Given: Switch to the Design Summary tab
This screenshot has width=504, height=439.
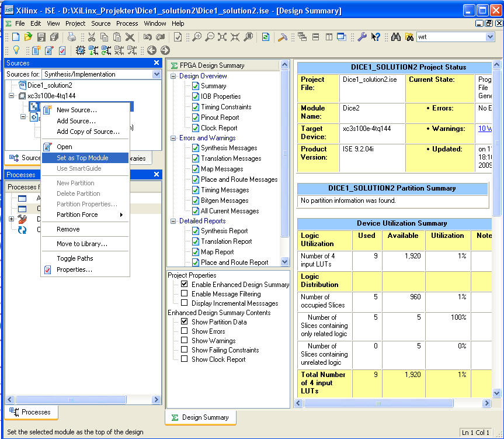Looking at the screenshot, I should click(x=200, y=417).
